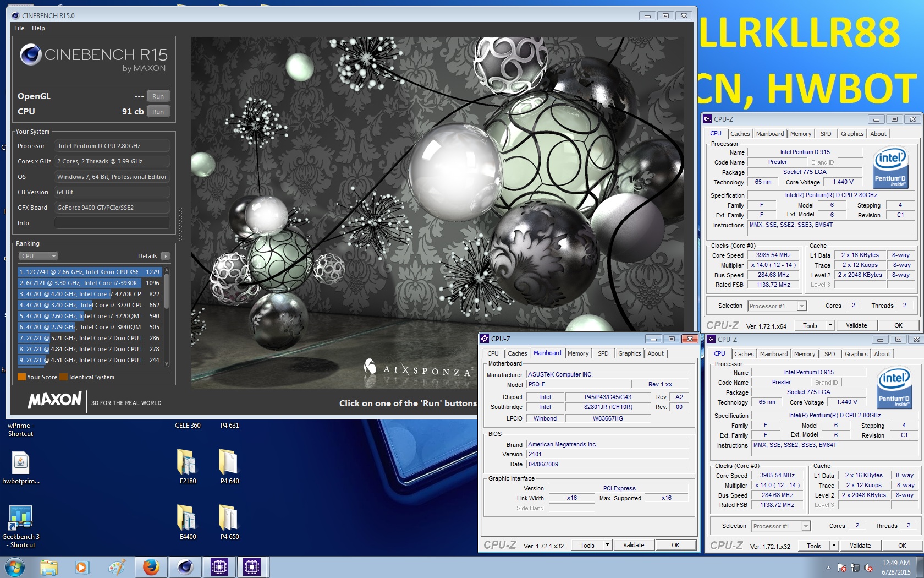Open Tools dropdown arrow in bottom-right CPU-Z
924x578 pixels.
pyautogui.click(x=834, y=546)
